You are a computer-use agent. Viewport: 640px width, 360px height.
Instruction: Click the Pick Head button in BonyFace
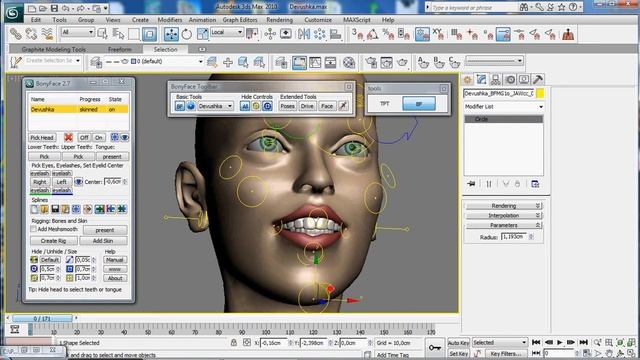pyautogui.click(x=42, y=138)
